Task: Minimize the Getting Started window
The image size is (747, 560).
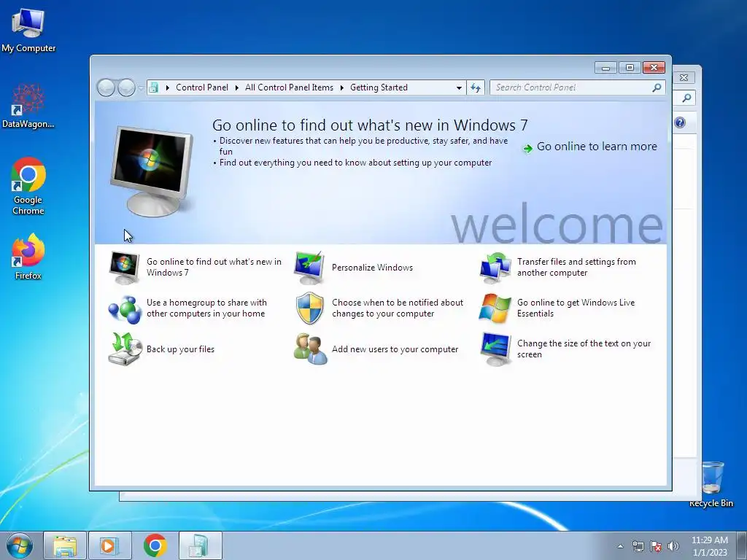Action: point(605,68)
